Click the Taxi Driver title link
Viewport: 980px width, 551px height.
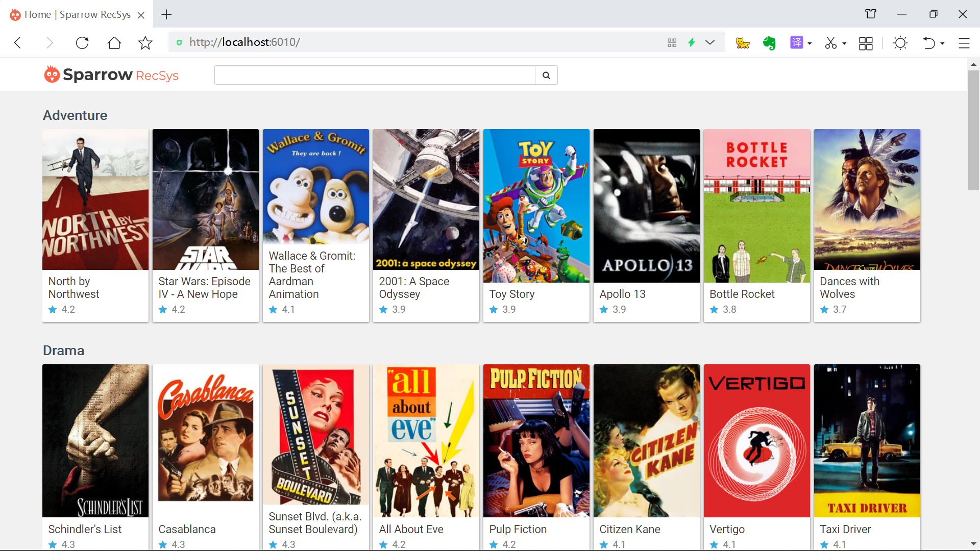click(845, 530)
